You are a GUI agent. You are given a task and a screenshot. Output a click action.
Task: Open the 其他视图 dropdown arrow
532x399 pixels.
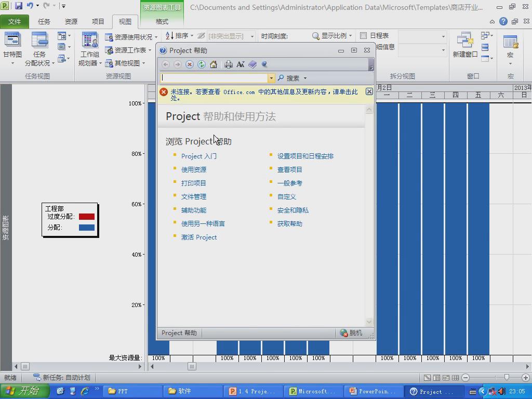(x=144, y=63)
